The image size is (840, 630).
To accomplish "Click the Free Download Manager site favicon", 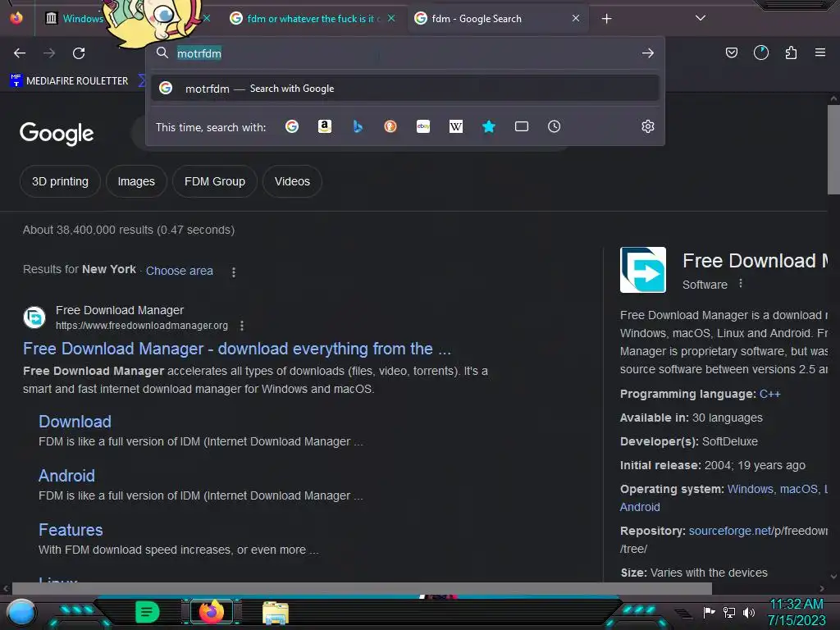I will [x=34, y=317].
